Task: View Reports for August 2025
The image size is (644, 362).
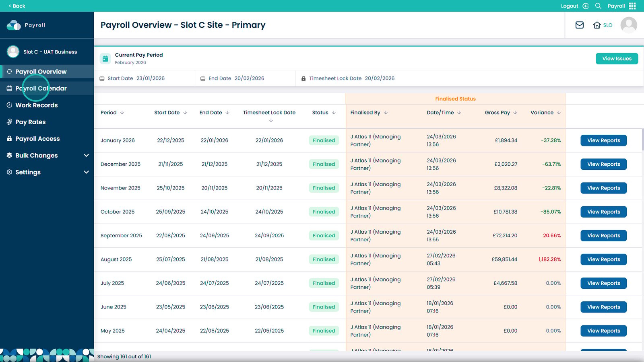Action: coord(603,259)
